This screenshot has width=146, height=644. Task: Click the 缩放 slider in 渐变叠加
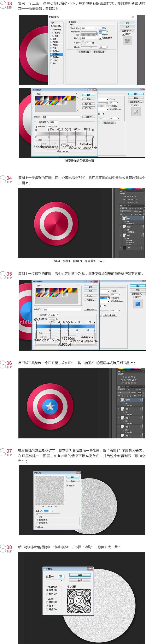click(x=89, y=47)
